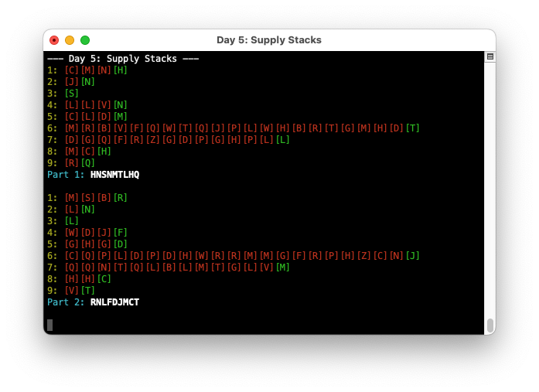Click green [M] ending the second block's row 7
The width and height of the screenshot is (539, 392).
(282, 268)
